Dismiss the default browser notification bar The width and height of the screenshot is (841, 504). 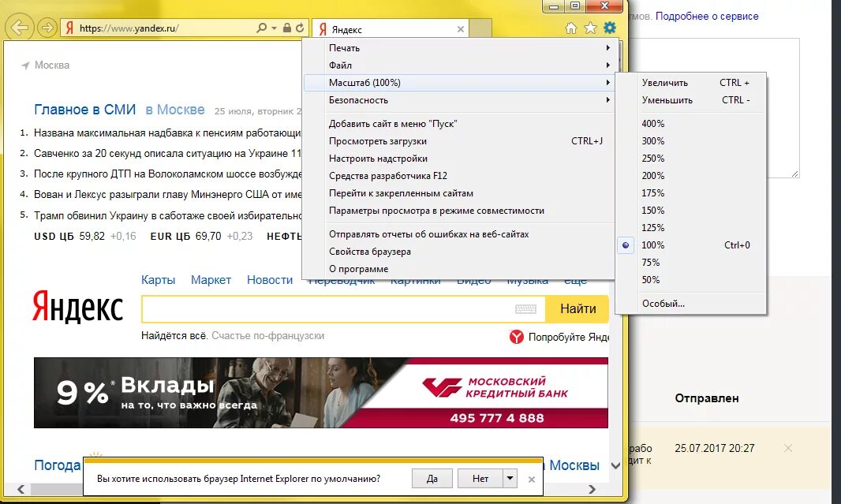click(532, 480)
